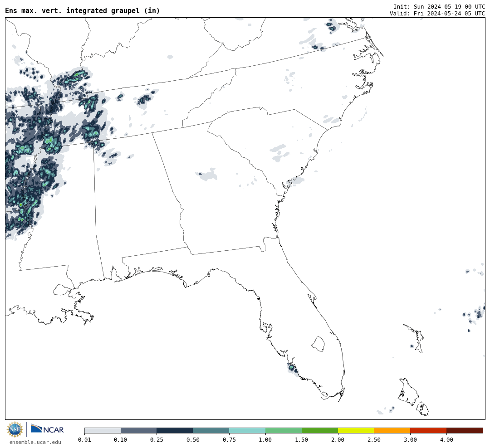490x448 pixels.
Task: Select the 'Init: Sun 2024-05-19 00 UTC' text
Action: click(439, 6)
